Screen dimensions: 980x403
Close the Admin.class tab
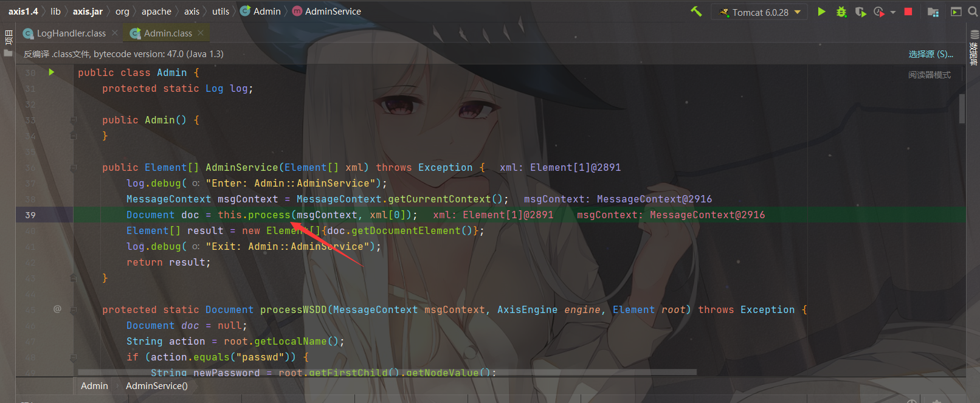(x=201, y=33)
